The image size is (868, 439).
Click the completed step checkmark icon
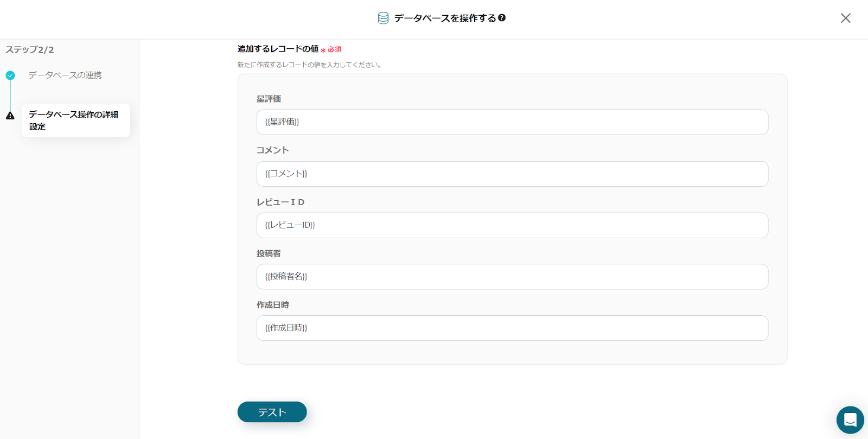(x=10, y=75)
